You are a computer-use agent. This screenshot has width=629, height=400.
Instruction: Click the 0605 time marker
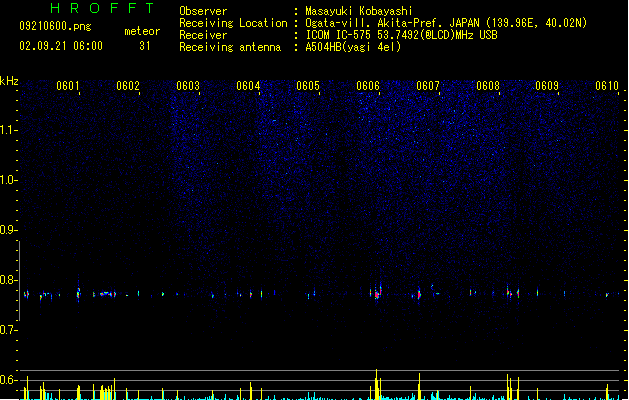pos(308,86)
